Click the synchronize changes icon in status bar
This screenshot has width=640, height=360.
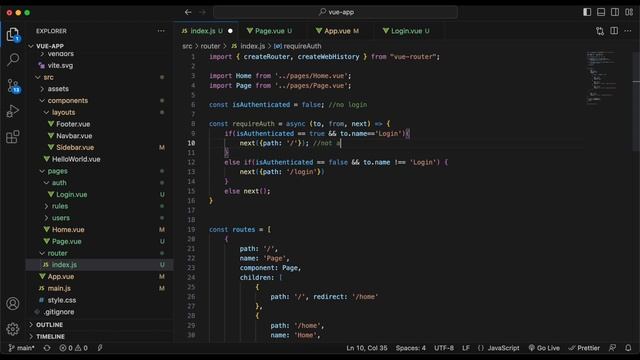point(47,348)
